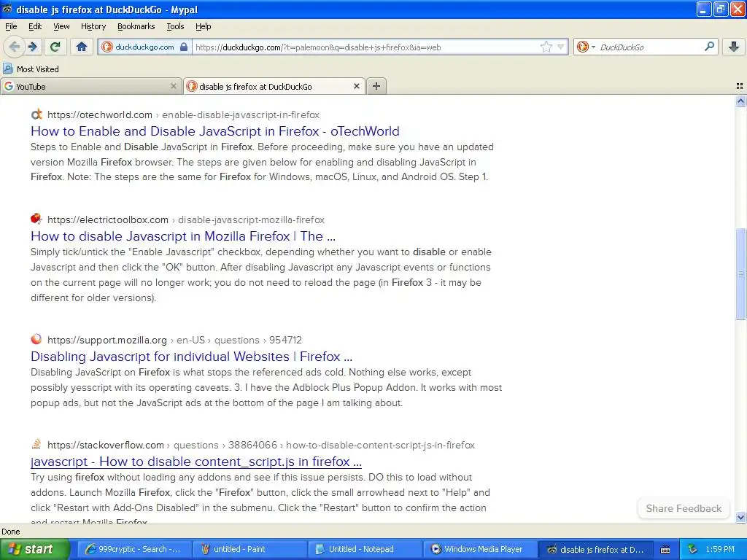Open How to disable Javascript in Mozilla Firefox
Screen dimensions: 747x560
[x=183, y=236]
